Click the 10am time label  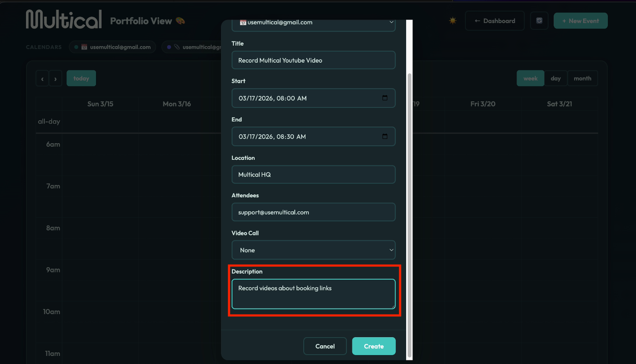[x=51, y=312]
